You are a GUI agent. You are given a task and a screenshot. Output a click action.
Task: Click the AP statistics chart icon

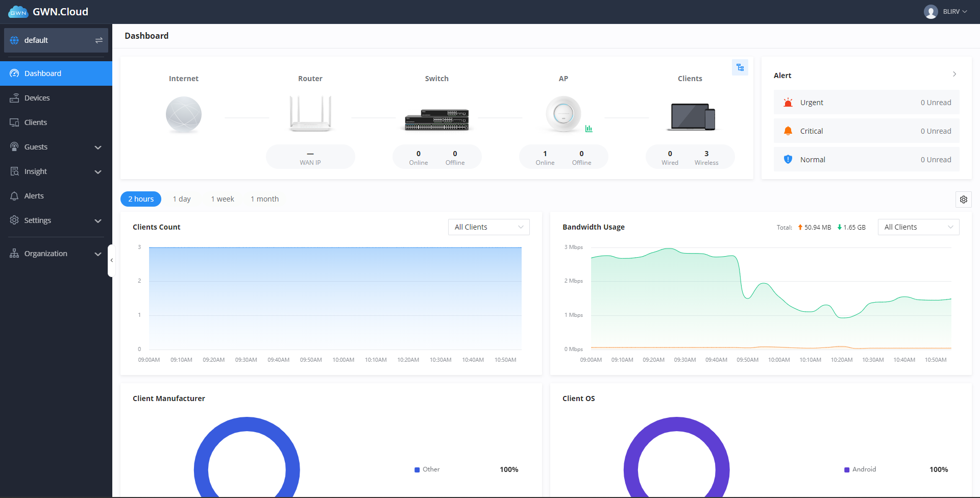tap(590, 128)
